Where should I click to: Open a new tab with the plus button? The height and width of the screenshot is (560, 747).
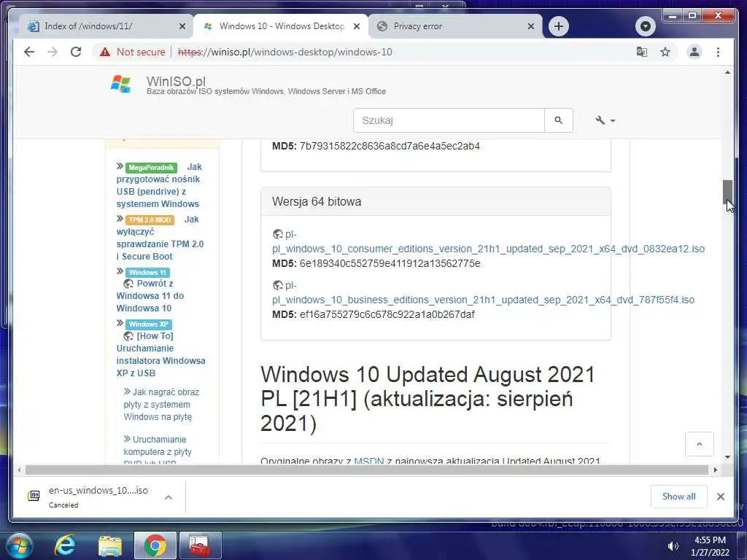pyautogui.click(x=558, y=26)
